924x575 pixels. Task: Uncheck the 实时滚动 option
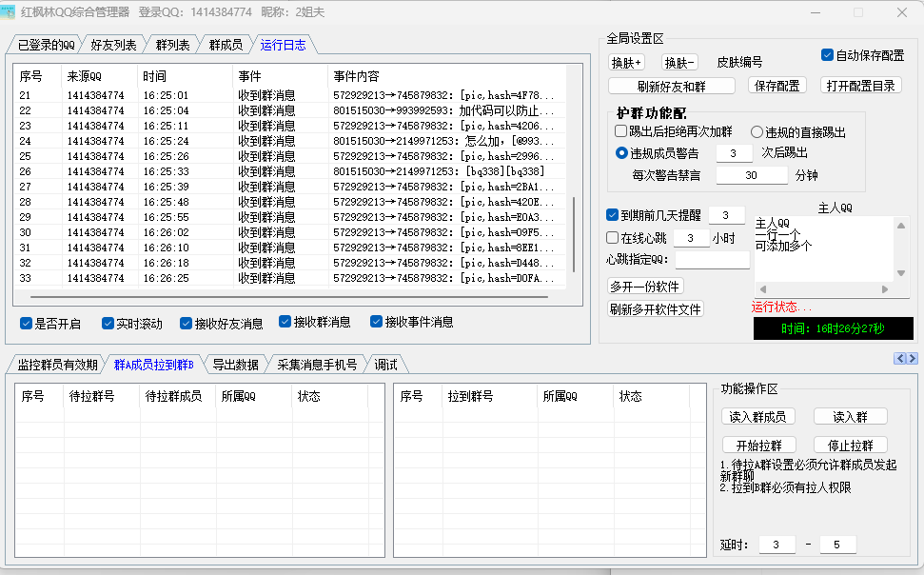click(x=108, y=323)
